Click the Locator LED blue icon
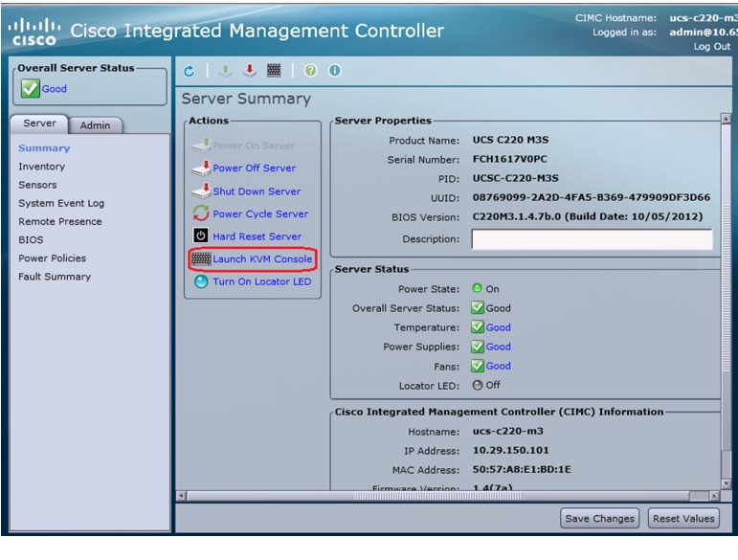 (201, 281)
